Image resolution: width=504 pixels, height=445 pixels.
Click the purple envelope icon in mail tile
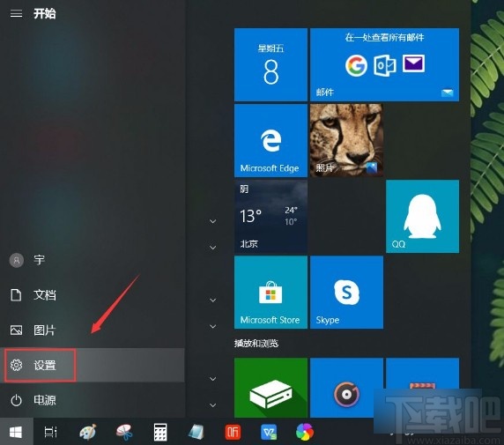(x=413, y=63)
